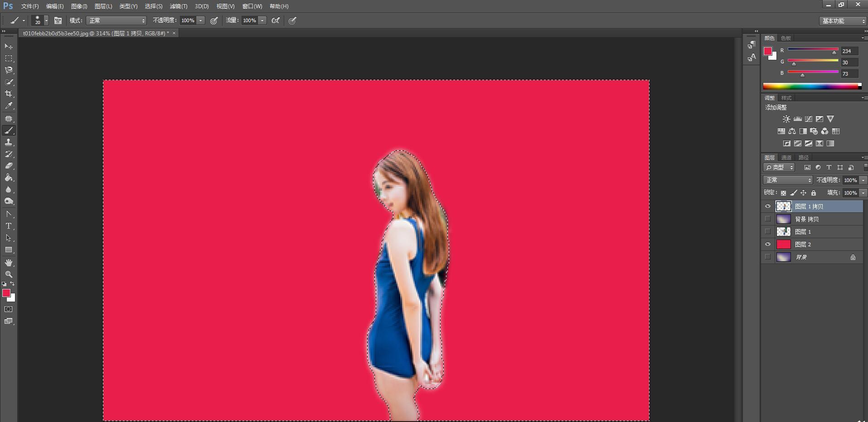Image resolution: width=868 pixels, height=422 pixels.
Task: Open layer blend mode 正常 dropdown
Action: click(788, 180)
